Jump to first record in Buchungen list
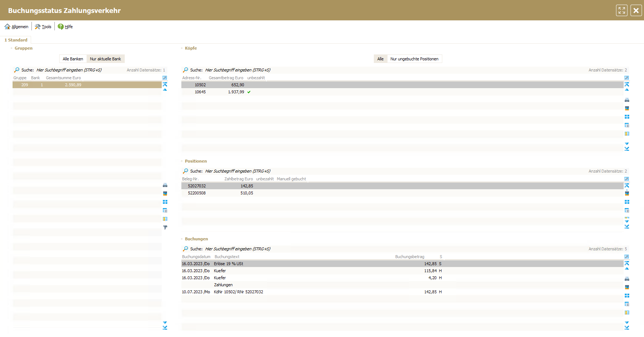Viewport: 644px width, 337px height. pos(627,263)
